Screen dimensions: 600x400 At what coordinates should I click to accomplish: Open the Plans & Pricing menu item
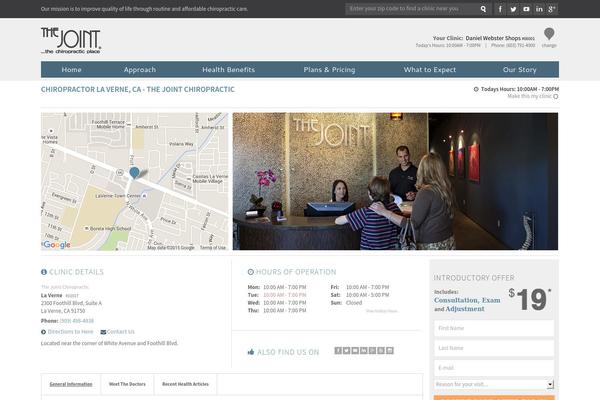point(329,70)
